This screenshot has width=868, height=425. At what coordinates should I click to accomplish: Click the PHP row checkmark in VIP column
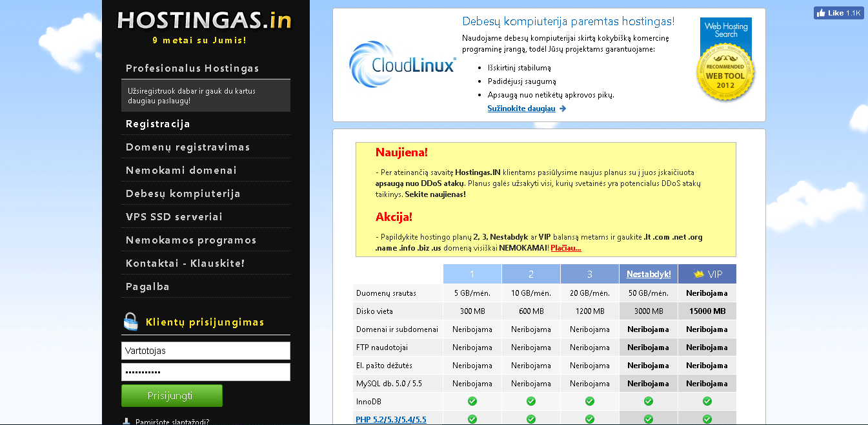707,419
